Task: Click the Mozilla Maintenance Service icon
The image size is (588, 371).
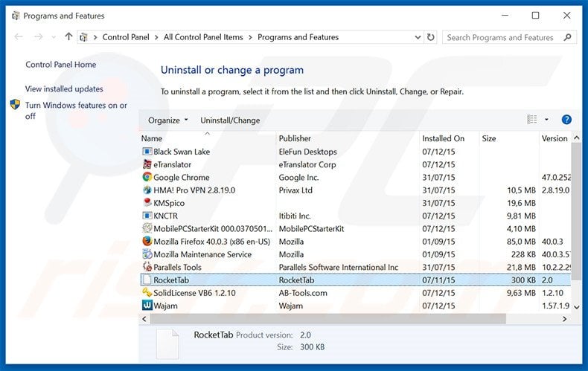Action: [x=147, y=254]
